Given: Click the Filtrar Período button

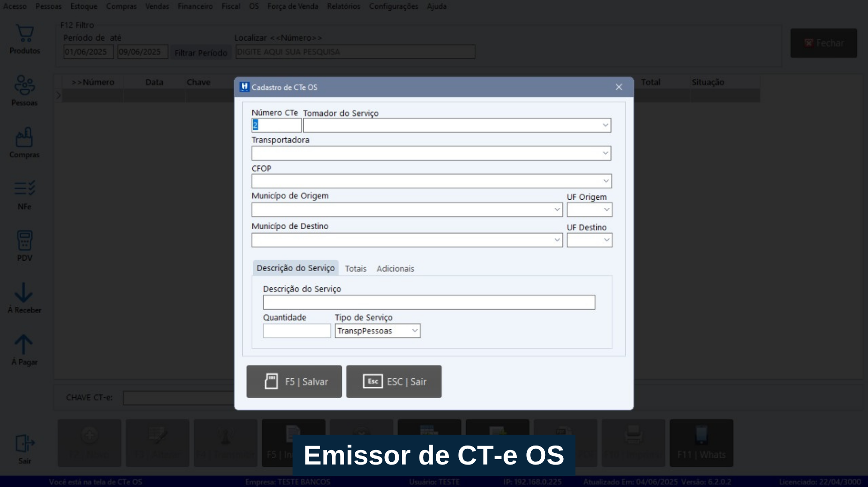Looking at the screenshot, I should (201, 52).
